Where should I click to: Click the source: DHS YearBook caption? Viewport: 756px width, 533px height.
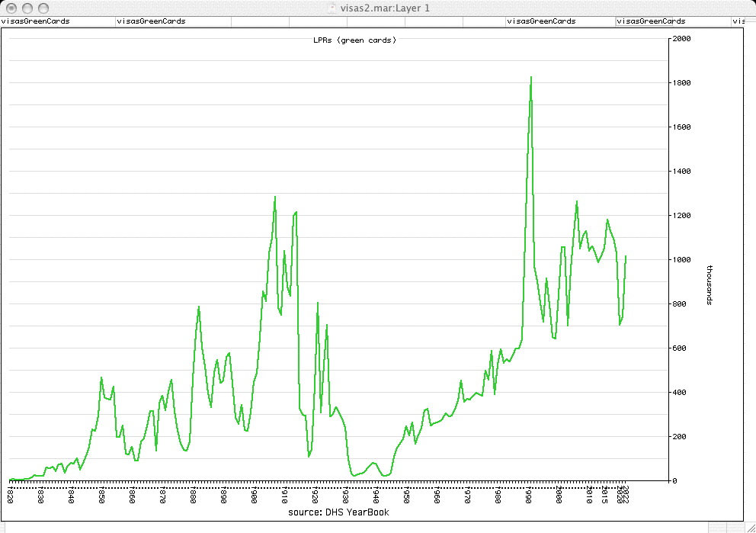[338, 512]
